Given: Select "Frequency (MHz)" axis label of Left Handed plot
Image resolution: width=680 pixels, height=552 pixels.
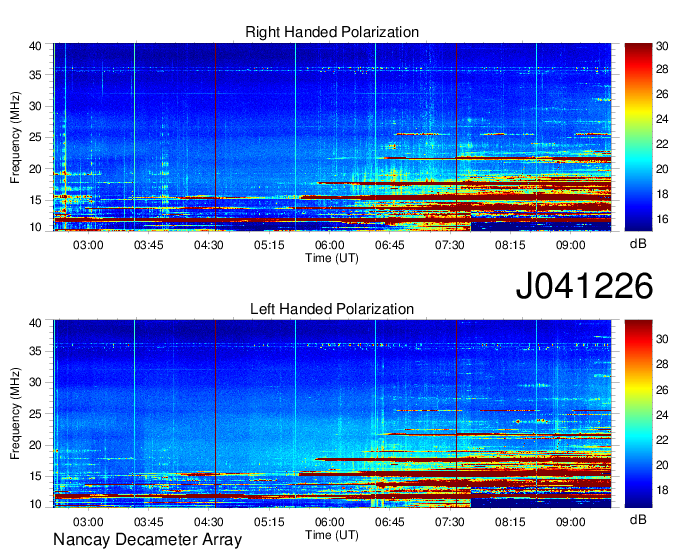Looking at the screenshot, I should 15,414.
